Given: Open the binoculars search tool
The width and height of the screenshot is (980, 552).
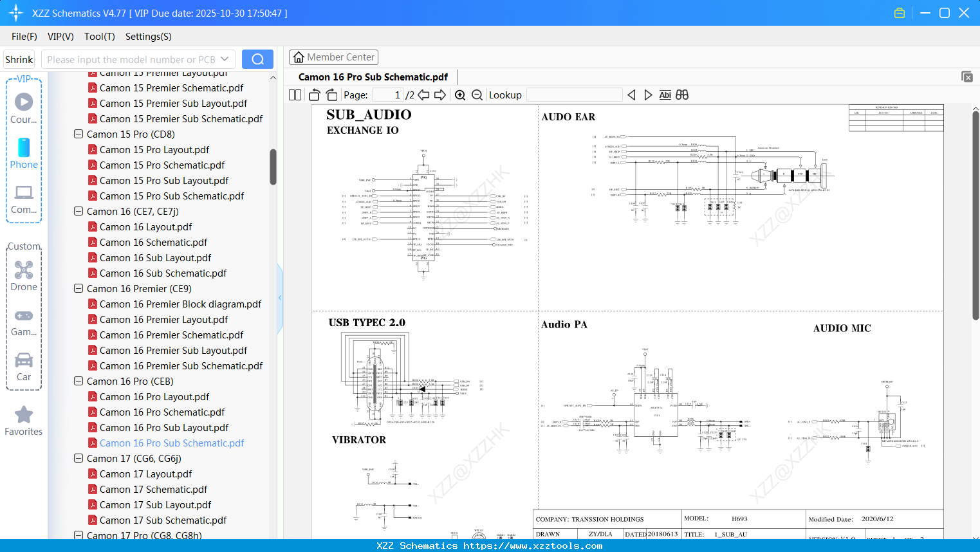Looking at the screenshot, I should point(682,95).
